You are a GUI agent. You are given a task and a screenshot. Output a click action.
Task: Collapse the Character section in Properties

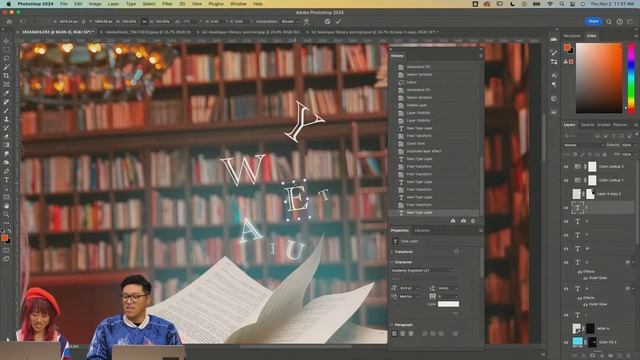(392, 262)
